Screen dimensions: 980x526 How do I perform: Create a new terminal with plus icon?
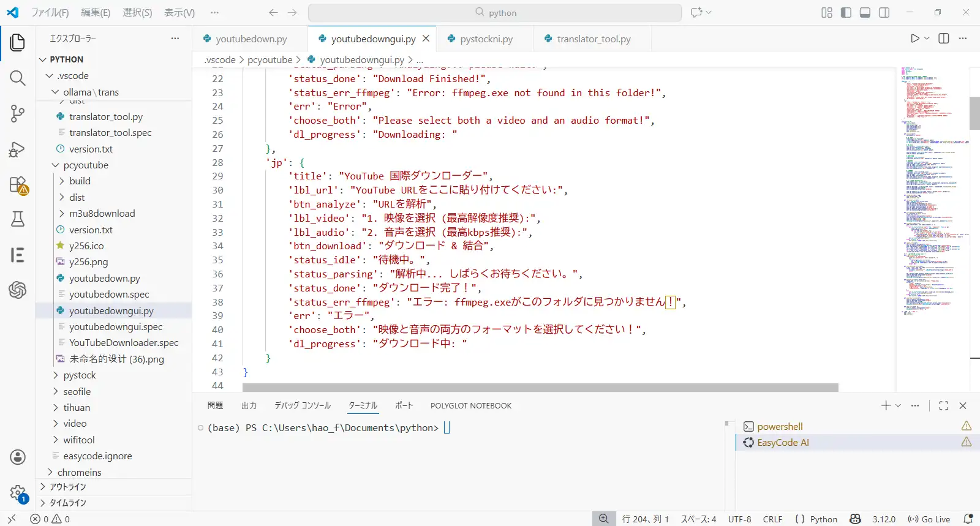pos(886,405)
